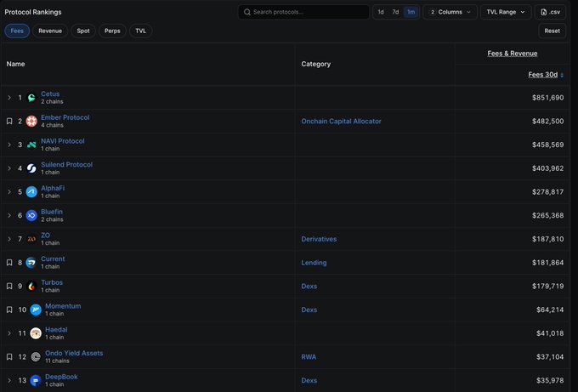Expand the Suilend Protocol row
The height and width of the screenshot is (392, 578).
tap(9, 168)
